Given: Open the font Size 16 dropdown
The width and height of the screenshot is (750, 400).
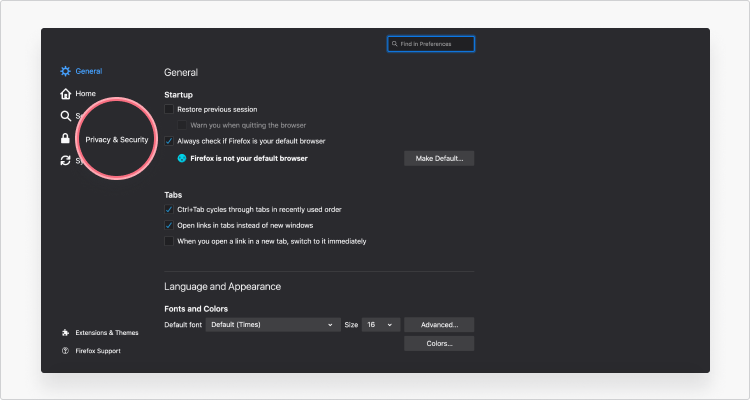Looking at the screenshot, I should coord(381,325).
